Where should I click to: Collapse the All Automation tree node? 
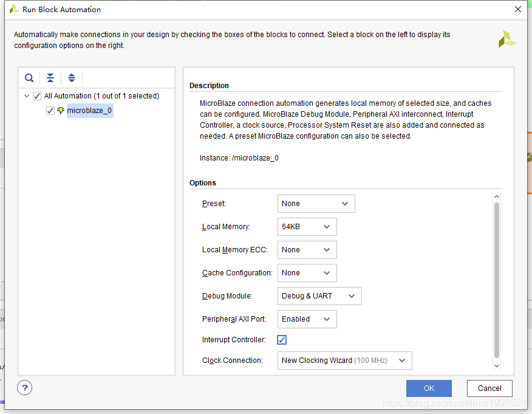(x=27, y=96)
